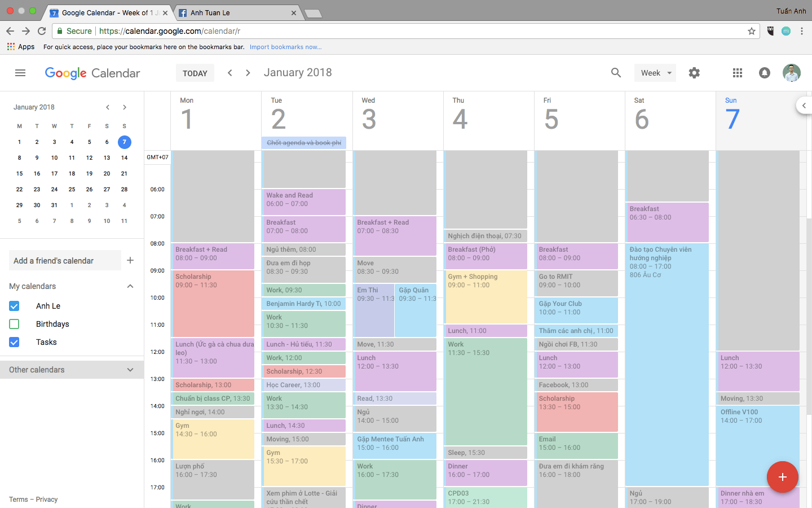
Task: Create a new event with the red plus button
Action: [x=783, y=477]
